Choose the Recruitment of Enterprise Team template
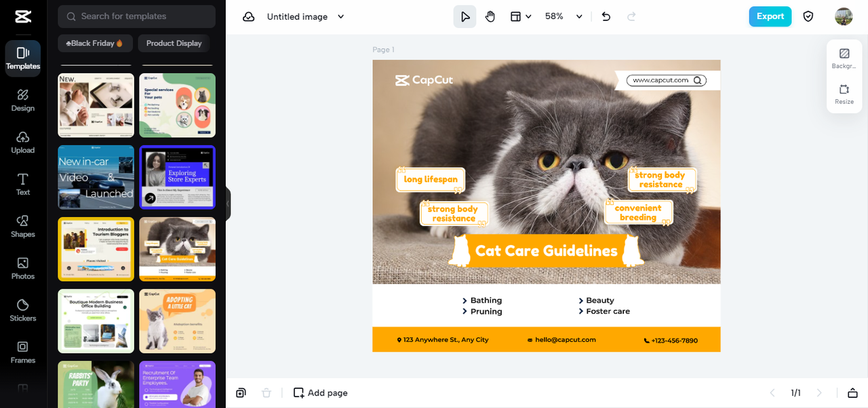Viewport: 868px width, 408px height. pyautogui.click(x=178, y=384)
